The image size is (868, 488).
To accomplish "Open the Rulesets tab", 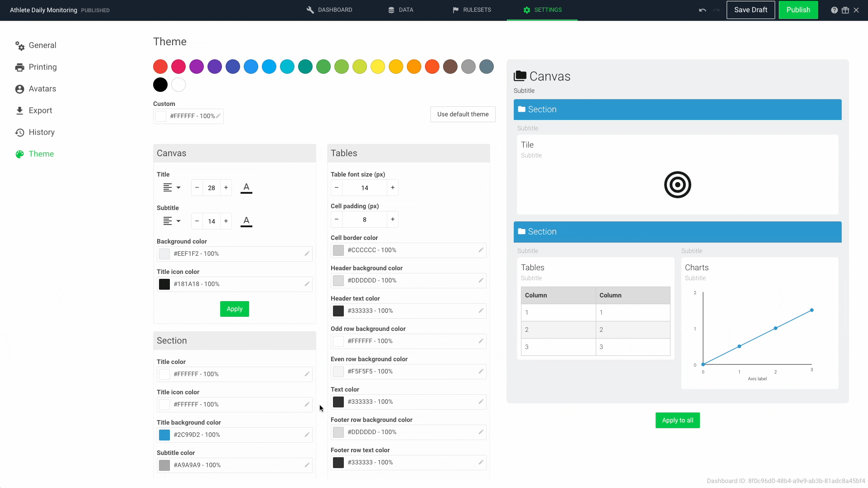I will 471,10.
